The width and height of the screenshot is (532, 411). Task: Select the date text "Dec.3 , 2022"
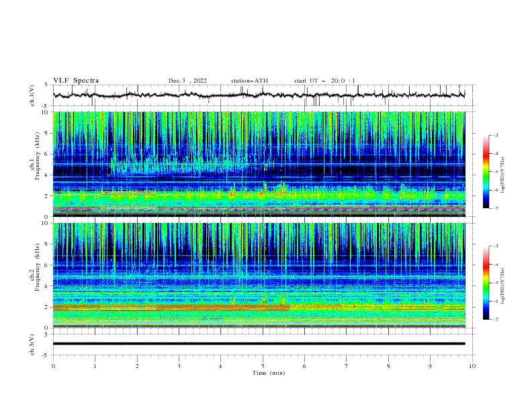187,81
